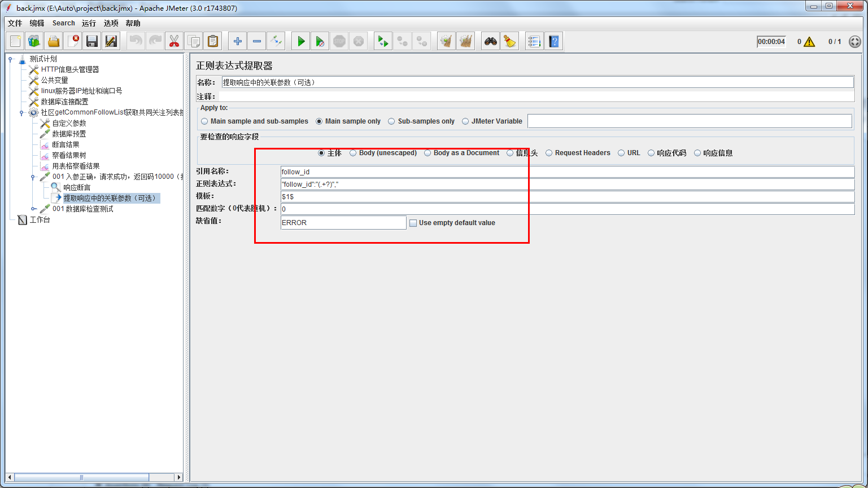This screenshot has width=868, height=488.
Task: Click the thread status circle icon
Action: [855, 42]
